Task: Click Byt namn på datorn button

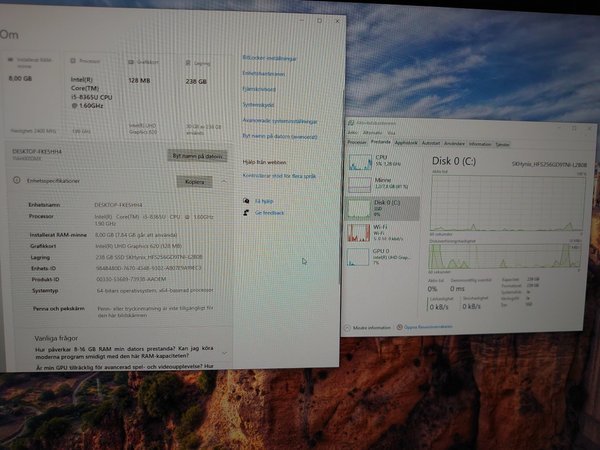Action: [196, 156]
